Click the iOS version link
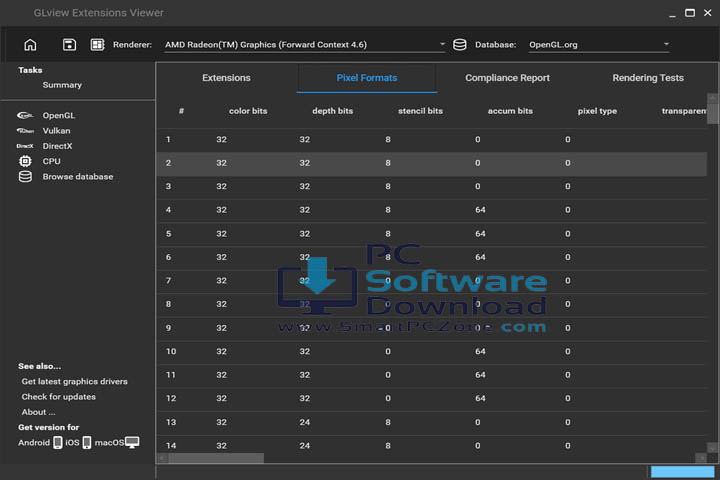 [72, 442]
